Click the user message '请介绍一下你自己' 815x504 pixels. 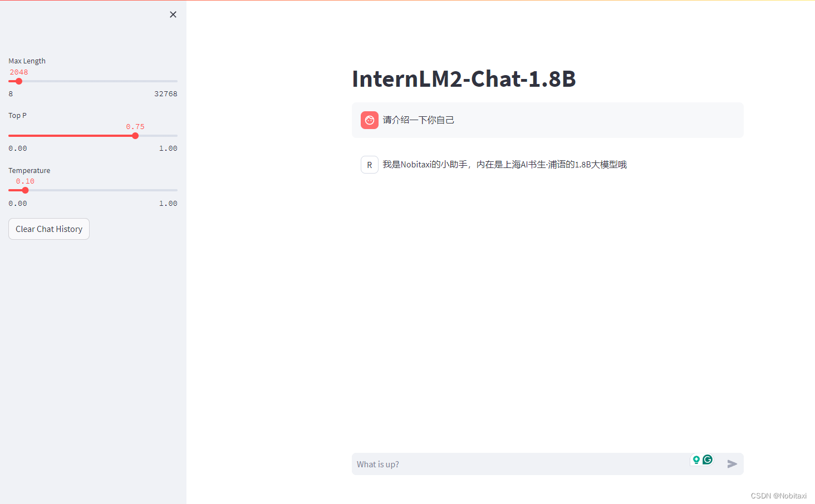(419, 120)
